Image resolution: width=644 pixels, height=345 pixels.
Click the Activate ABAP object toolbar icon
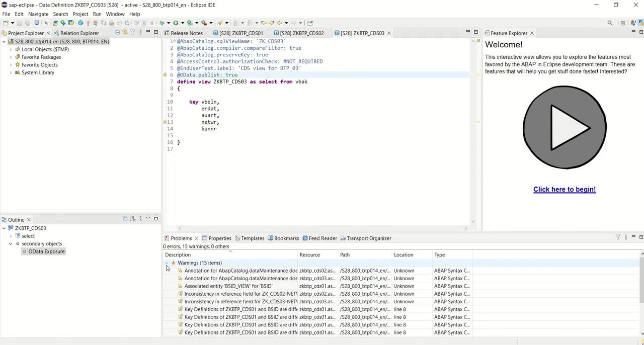(88, 23)
